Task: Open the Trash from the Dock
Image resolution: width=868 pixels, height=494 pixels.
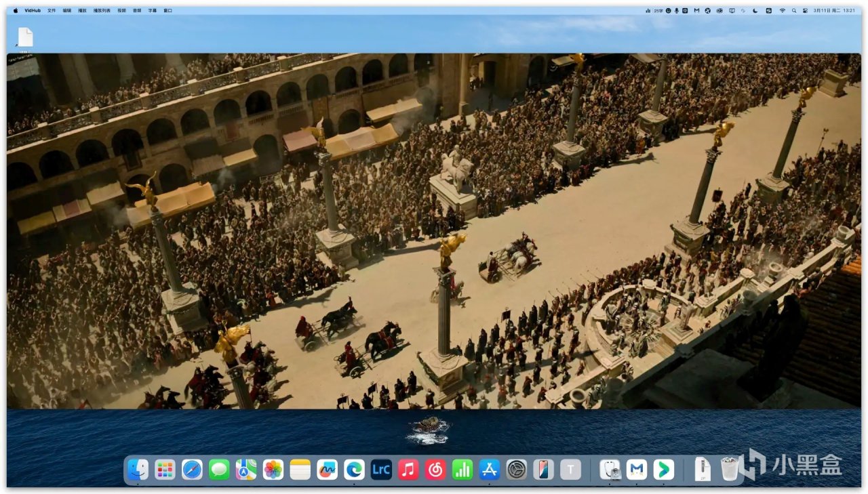Action: (730, 469)
